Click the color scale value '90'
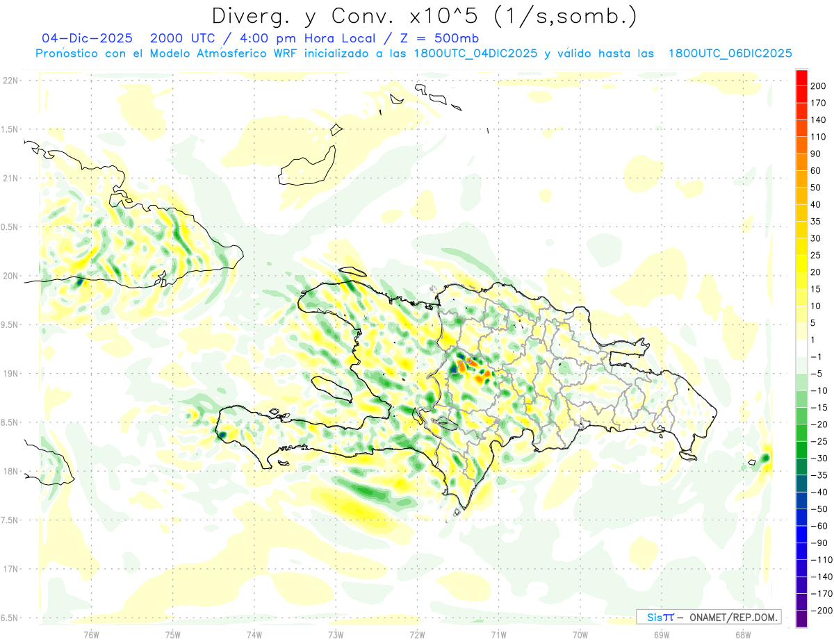834x644 pixels. tap(816, 154)
